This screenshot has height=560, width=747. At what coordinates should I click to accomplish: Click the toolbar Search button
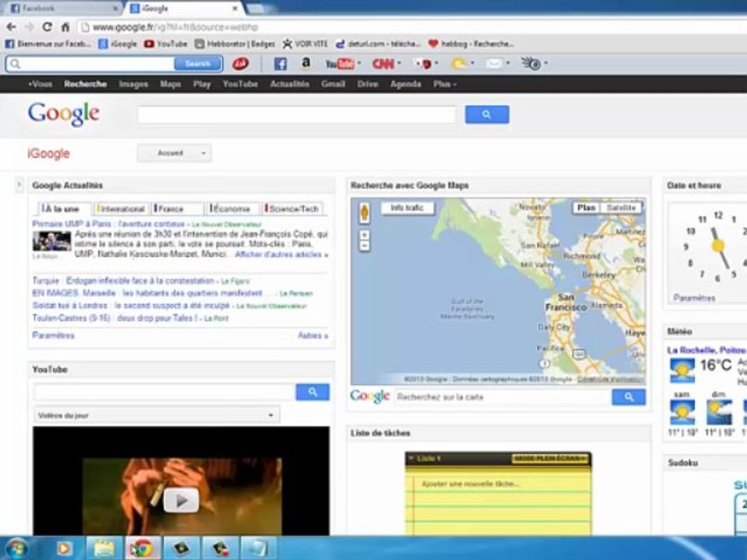(198, 63)
